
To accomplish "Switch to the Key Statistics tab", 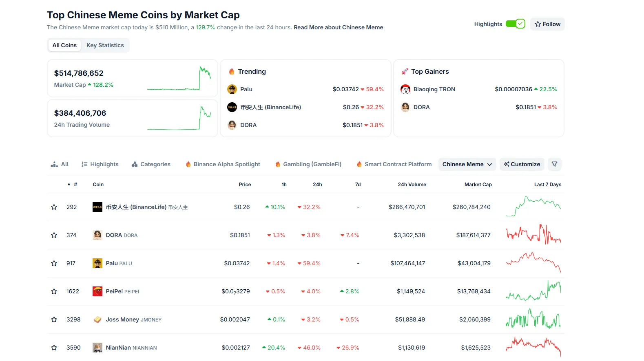I will pyautogui.click(x=105, y=45).
